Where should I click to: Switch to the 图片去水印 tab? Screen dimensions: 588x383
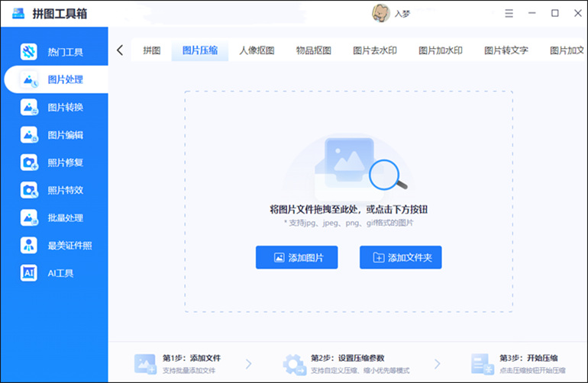pyautogui.click(x=375, y=50)
